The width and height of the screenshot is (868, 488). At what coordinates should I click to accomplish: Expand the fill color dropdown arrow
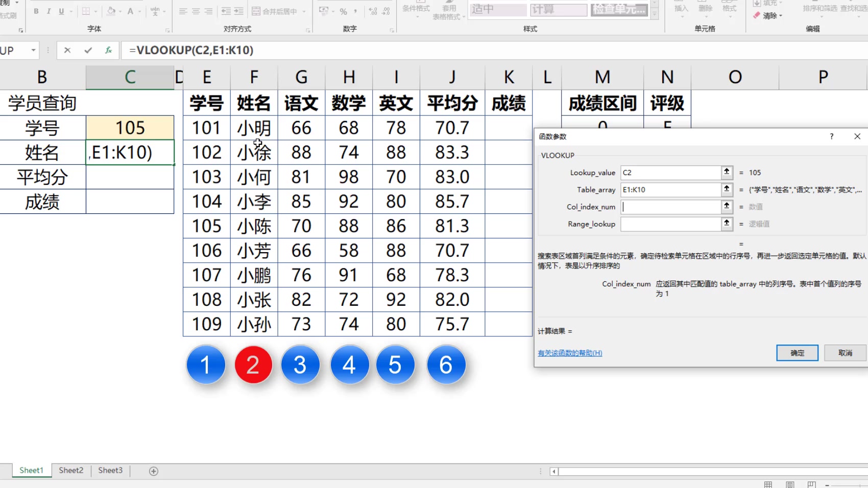(120, 11)
